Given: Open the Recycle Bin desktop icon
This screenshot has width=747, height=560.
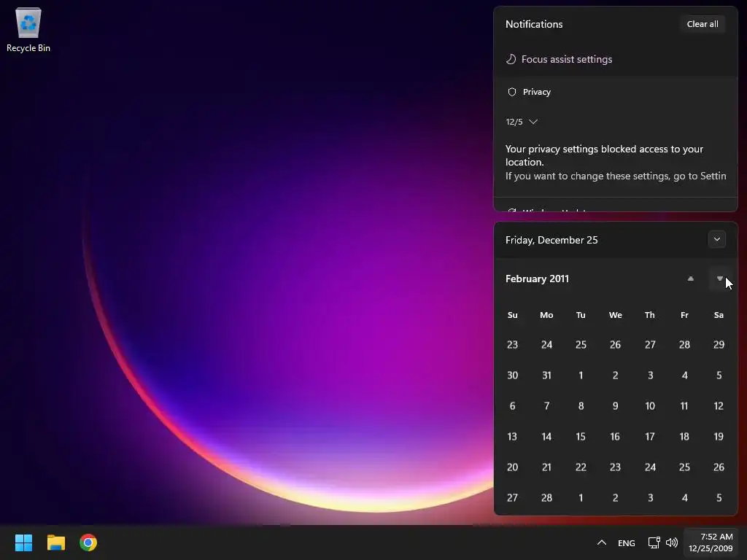Looking at the screenshot, I should pos(28,29).
